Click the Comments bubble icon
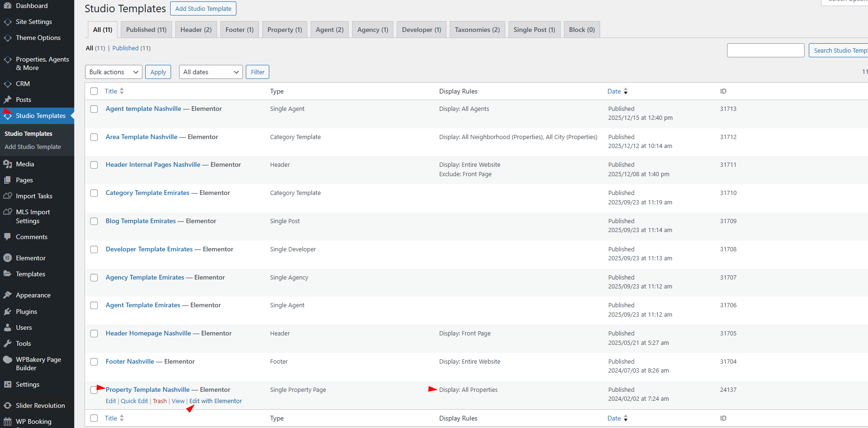 click(8, 237)
